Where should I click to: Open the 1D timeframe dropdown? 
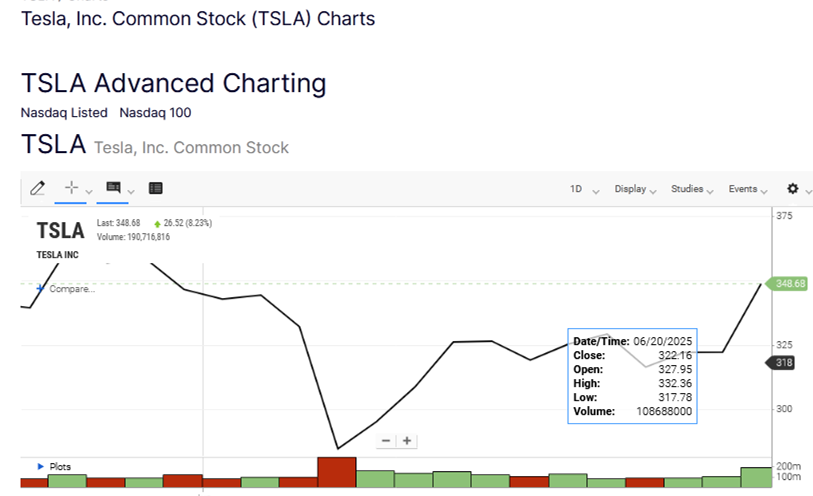[x=584, y=189]
